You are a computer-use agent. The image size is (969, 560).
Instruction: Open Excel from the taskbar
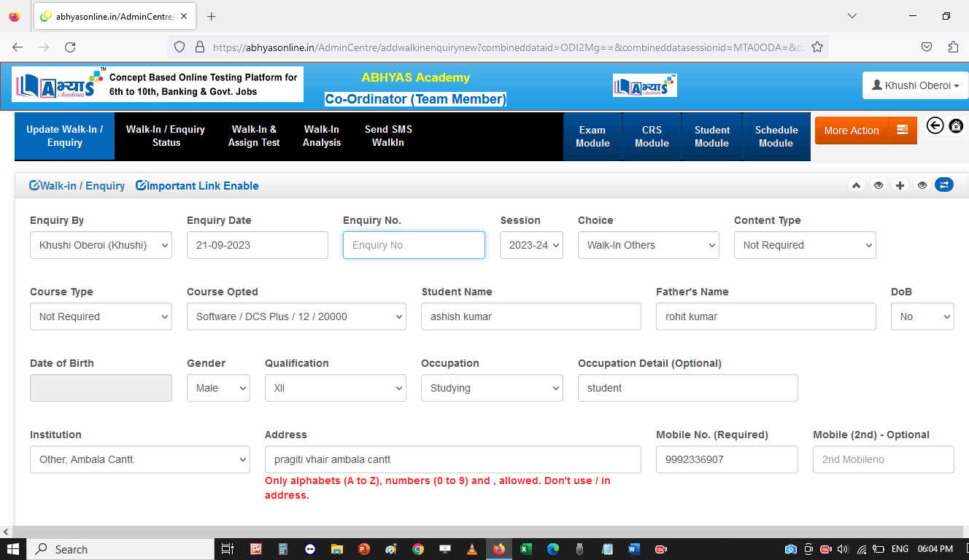tap(525, 549)
